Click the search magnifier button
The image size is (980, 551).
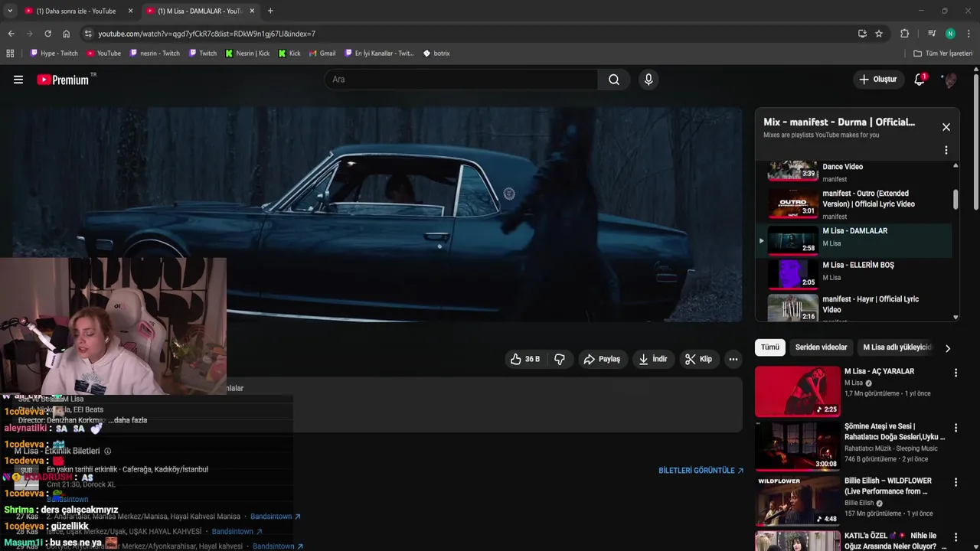pos(614,80)
